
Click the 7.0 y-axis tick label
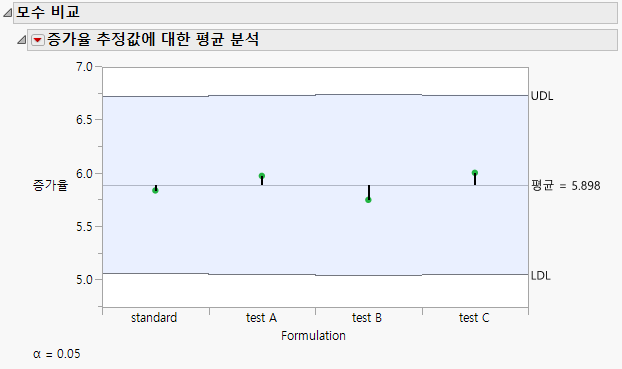[x=84, y=67]
